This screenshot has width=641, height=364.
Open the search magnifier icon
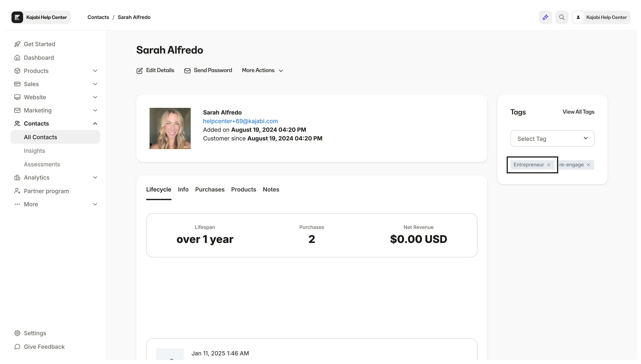tap(562, 17)
